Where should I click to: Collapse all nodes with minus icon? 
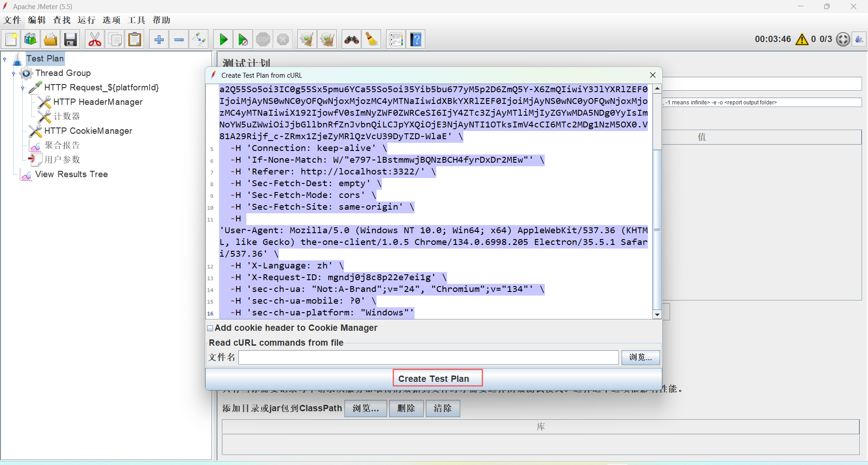(x=179, y=39)
